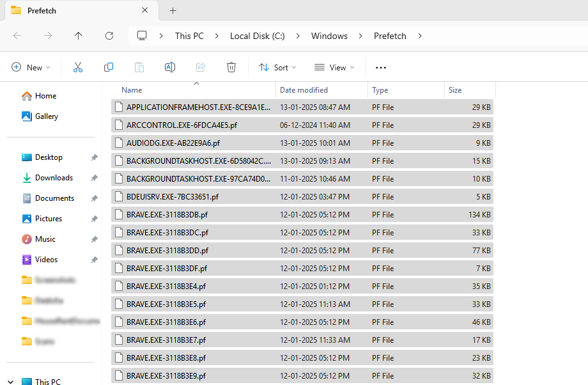
Task: Open the View dropdown menu
Action: click(x=334, y=68)
